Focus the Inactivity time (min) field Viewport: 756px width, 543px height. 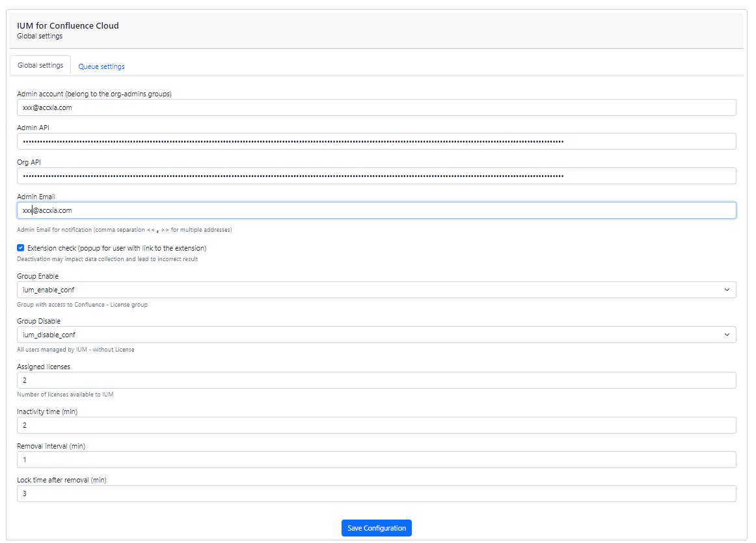point(376,425)
